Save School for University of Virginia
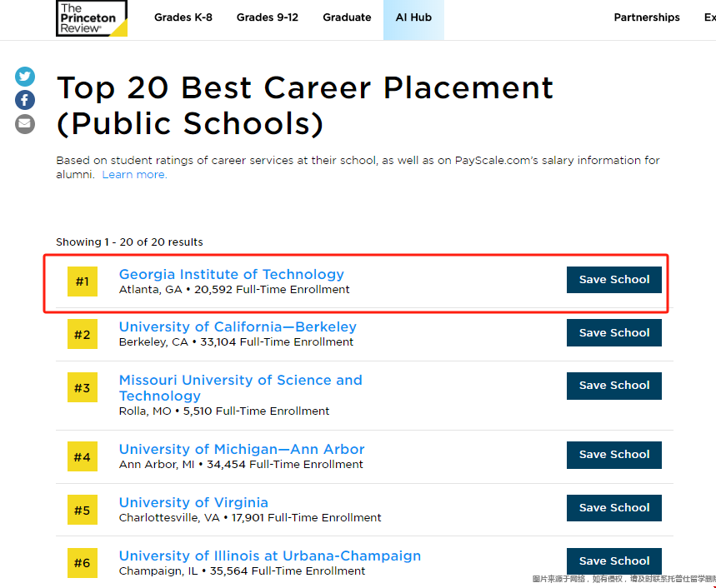 [x=613, y=507]
